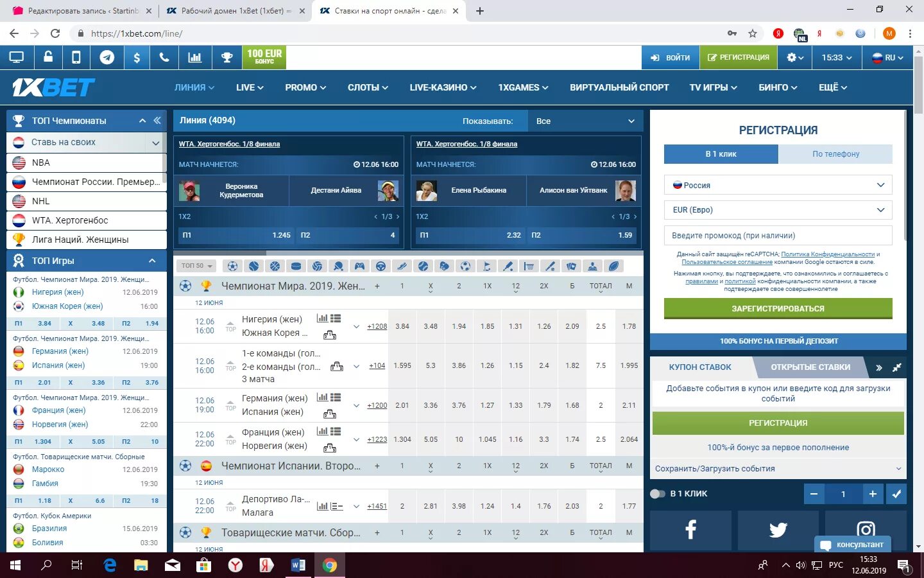This screenshot has width=924, height=578.
Task: Open Twitter social link
Action: pyautogui.click(x=778, y=530)
